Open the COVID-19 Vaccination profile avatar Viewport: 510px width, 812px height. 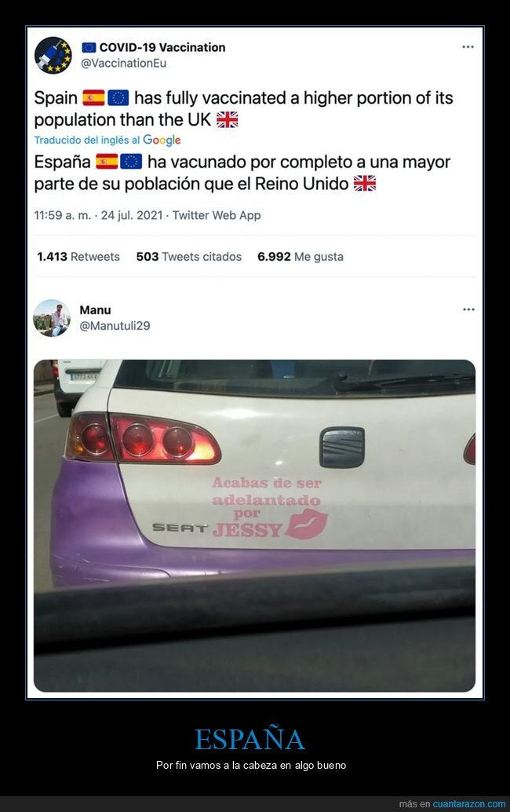pyautogui.click(x=53, y=56)
